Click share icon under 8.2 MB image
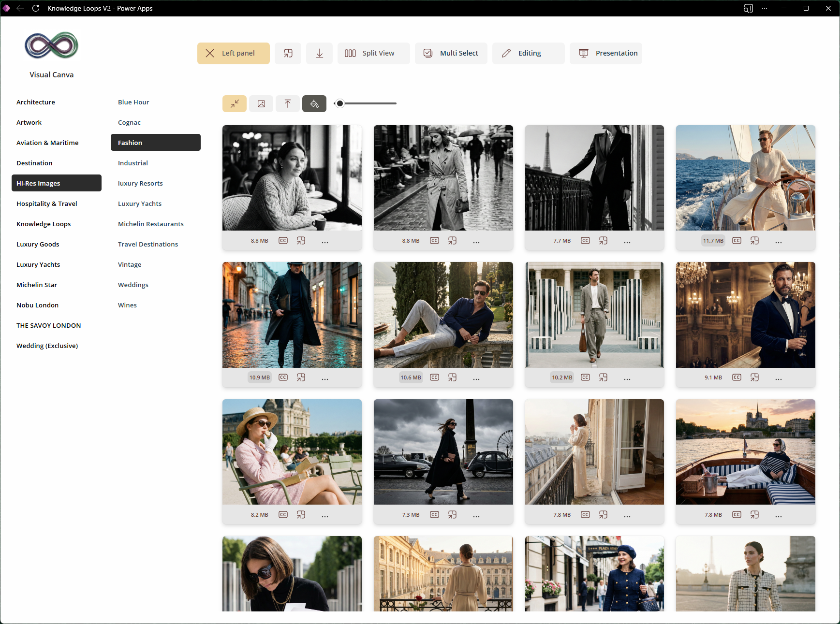840x624 pixels. pos(301,515)
